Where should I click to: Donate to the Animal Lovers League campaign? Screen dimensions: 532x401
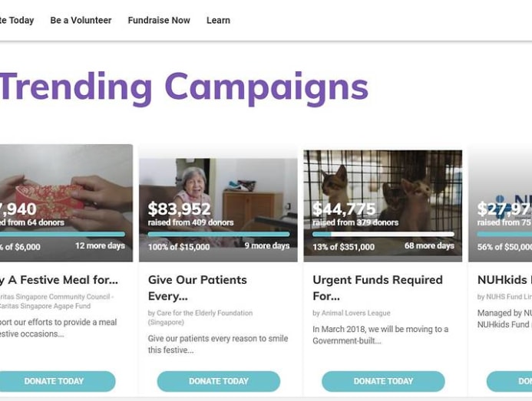[383, 381]
